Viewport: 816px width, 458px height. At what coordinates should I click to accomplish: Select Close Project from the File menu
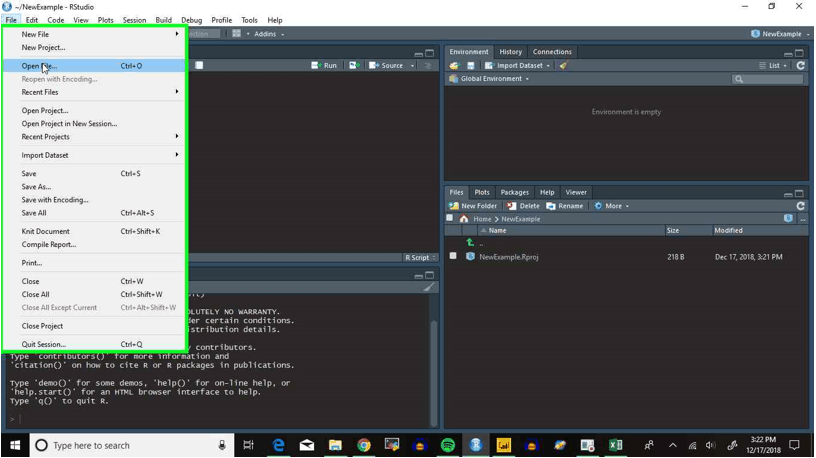(94, 326)
